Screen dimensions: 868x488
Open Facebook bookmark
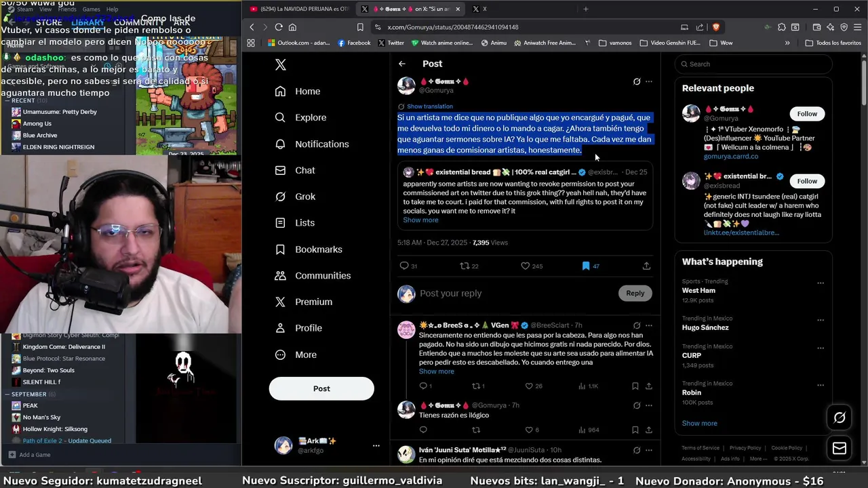(x=354, y=43)
